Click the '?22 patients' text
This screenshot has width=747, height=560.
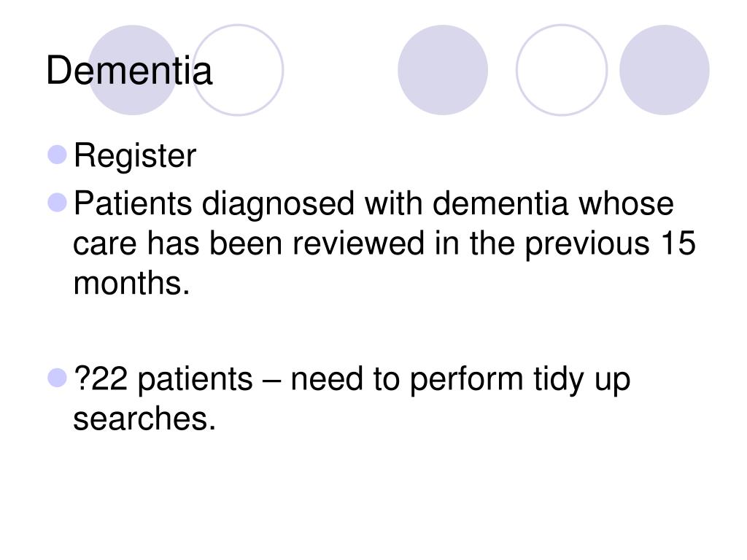coord(163,380)
